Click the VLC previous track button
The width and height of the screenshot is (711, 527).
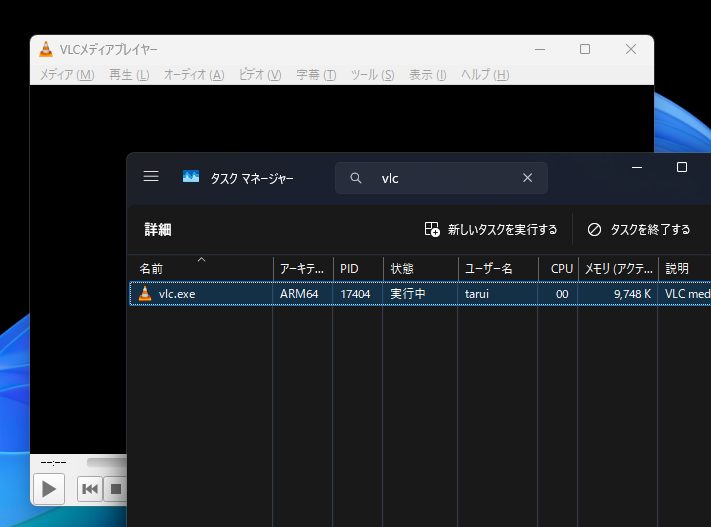click(x=89, y=489)
